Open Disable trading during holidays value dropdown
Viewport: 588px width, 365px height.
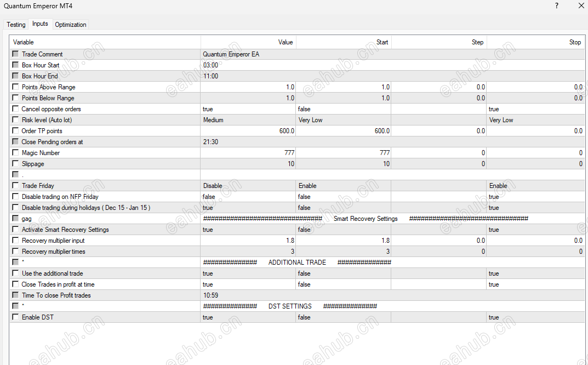248,208
